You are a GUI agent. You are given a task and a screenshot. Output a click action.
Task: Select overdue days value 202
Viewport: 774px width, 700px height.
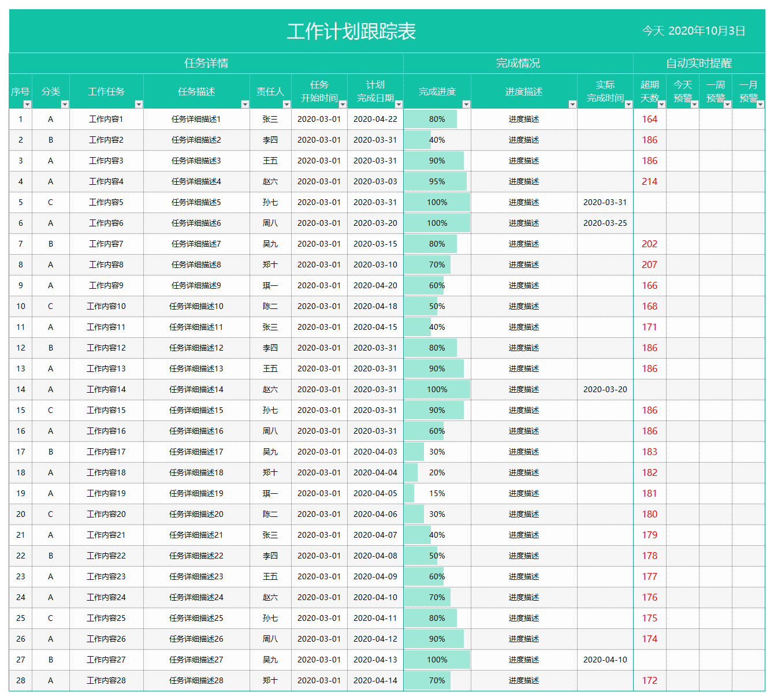click(650, 244)
